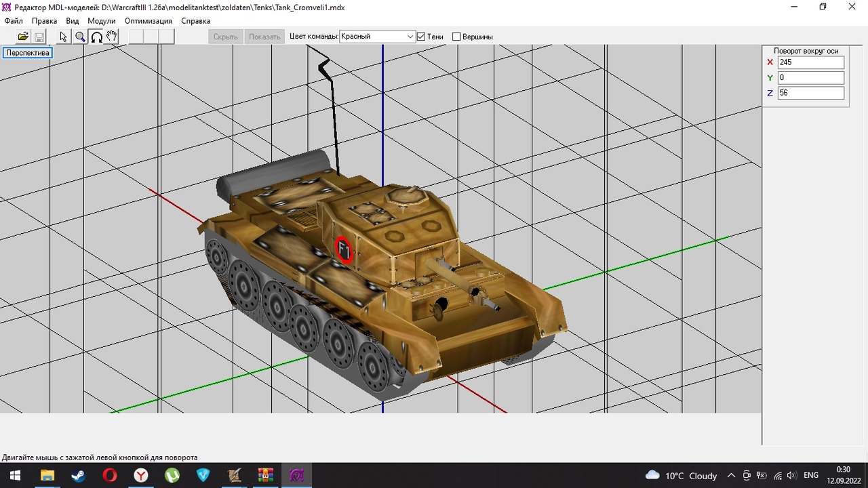
Task: Click the Z axis rotation field
Action: [x=811, y=93]
